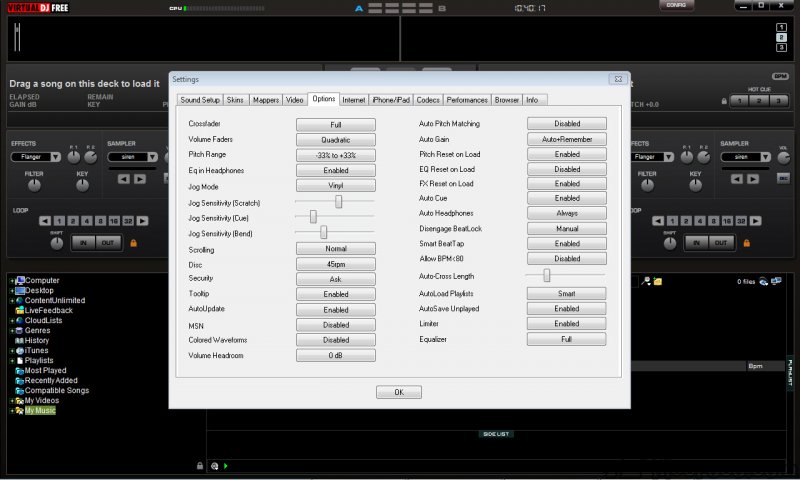Open left deck Flanger effect dropdown
Viewport: 800px width, 480px height.
point(56,157)
